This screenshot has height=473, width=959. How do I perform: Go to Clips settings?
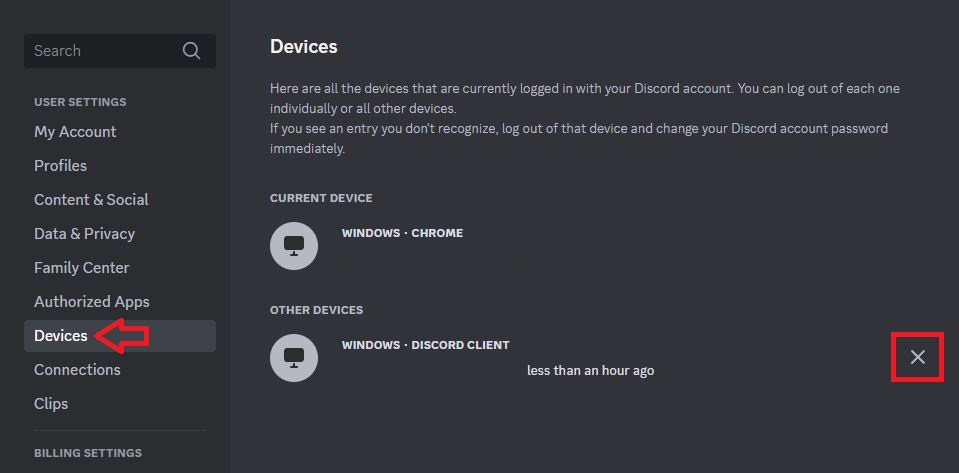(x=51, y=404)
